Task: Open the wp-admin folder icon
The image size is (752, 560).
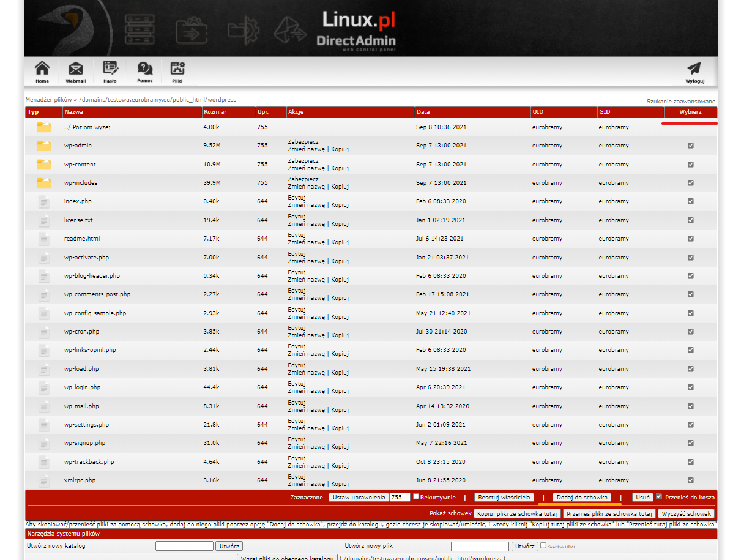Action: (x=43, y=146)
